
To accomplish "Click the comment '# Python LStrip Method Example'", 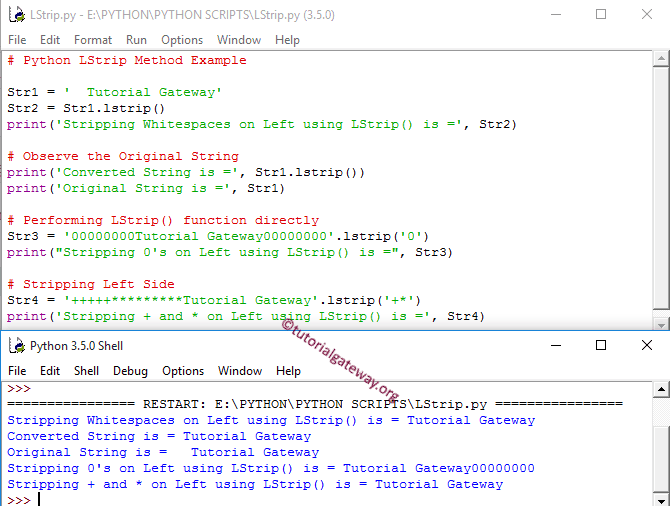I will click(x=127, y=60).
